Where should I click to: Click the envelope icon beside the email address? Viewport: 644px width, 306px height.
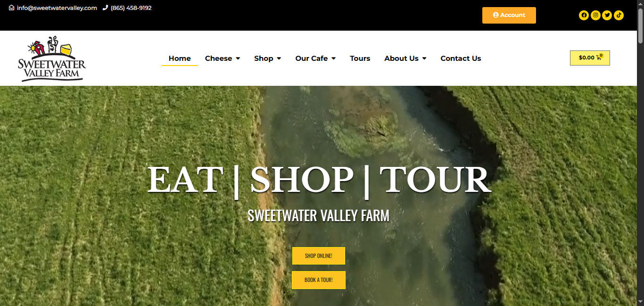[x=11, y=8]
